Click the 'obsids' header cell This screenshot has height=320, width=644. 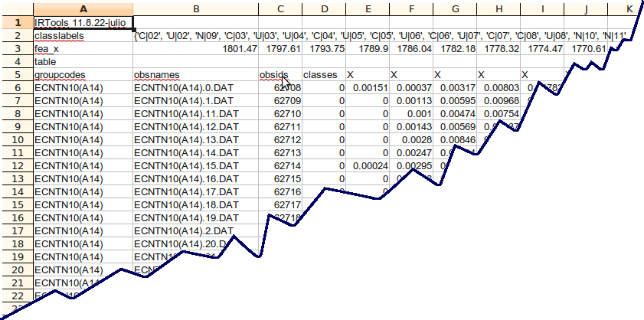[x=280, y=75]
